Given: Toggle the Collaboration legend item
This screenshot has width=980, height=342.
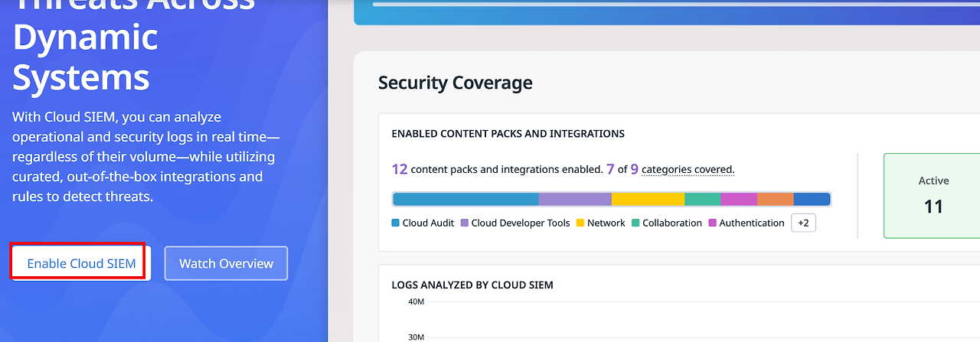Looking at the screenshot, I should (x=667, y=223).
